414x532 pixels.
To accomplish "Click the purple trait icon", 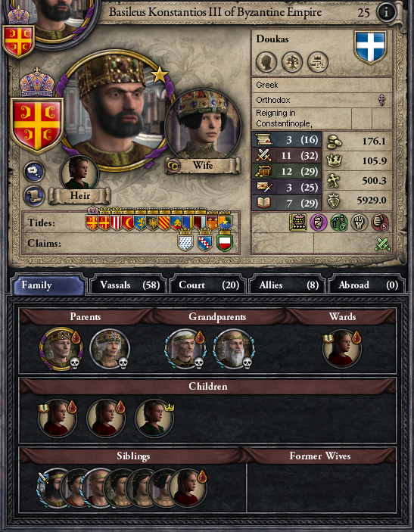I will click(319, 222).
